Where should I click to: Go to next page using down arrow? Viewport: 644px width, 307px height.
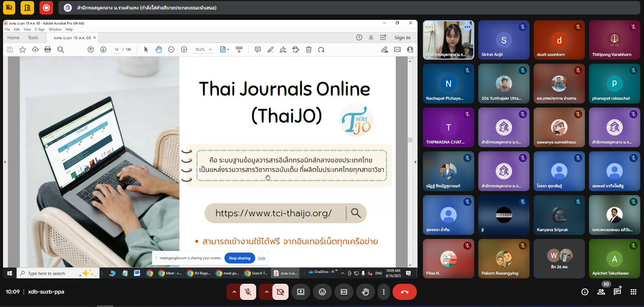point(103,50)
